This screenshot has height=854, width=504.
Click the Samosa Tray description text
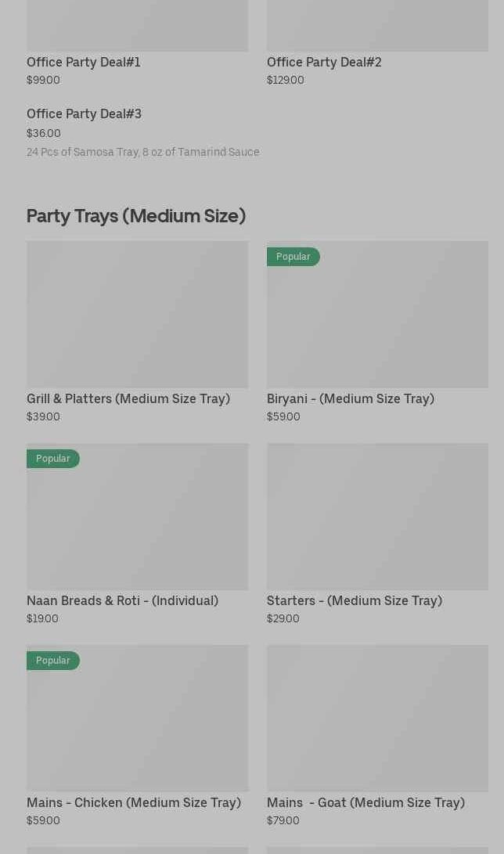point(142,152)
